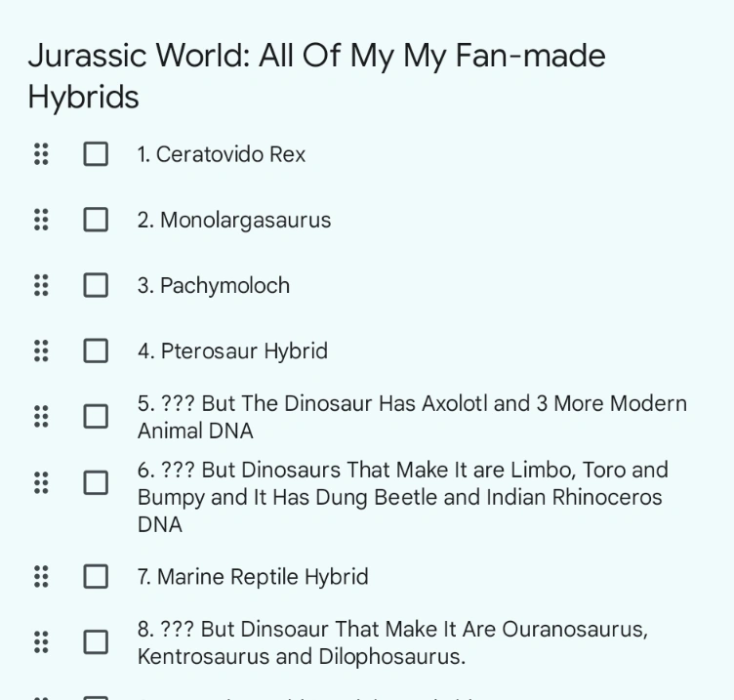Click the '3. Pachymoloch' item text

[x=214, y=285]
